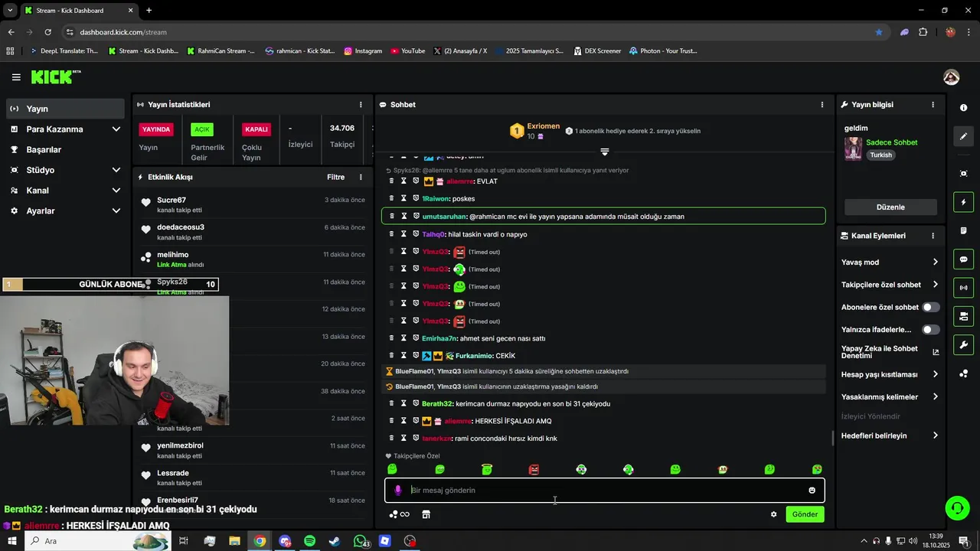Click the Windows Start button
The width and height of the screenshot is (980, 551).
(11, 541)
